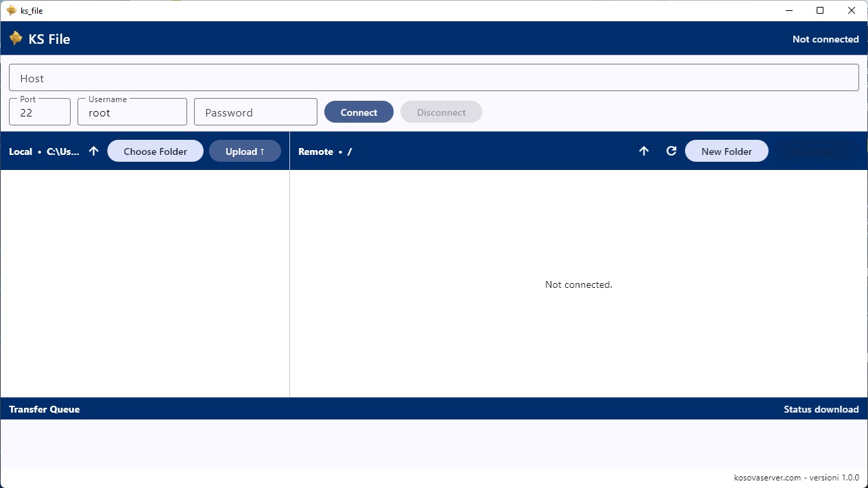Screen dimensions: 868x488
Task: Click inside the Host input field
Action: tap(433, 77)
